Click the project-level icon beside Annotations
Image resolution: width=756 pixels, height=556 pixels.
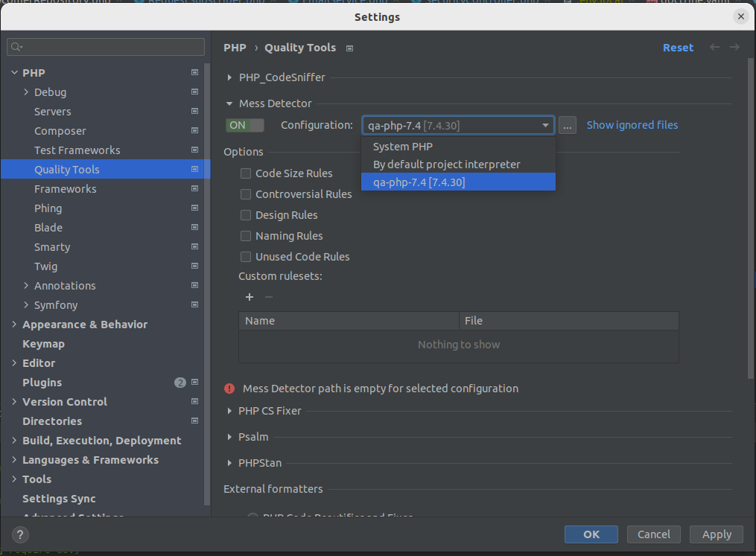[195, 285]
